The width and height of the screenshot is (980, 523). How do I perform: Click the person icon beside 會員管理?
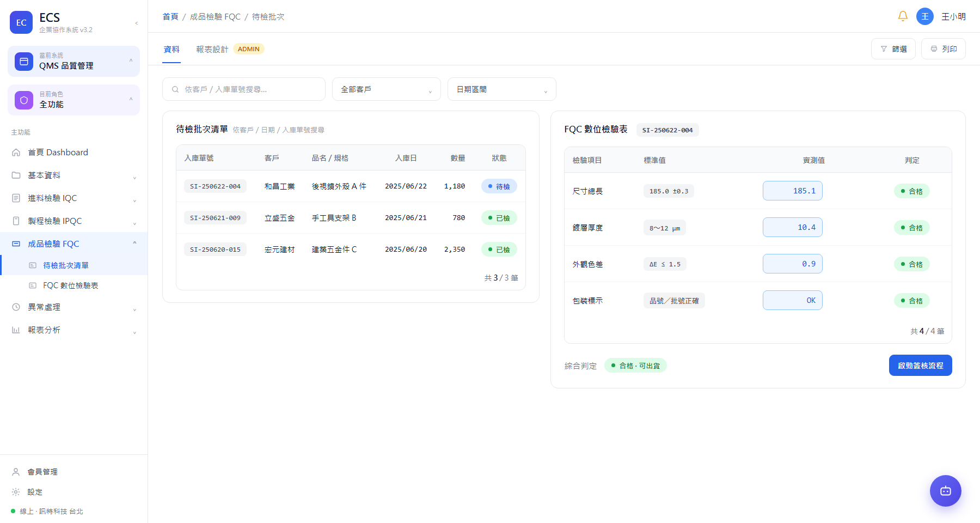[16, 472]
